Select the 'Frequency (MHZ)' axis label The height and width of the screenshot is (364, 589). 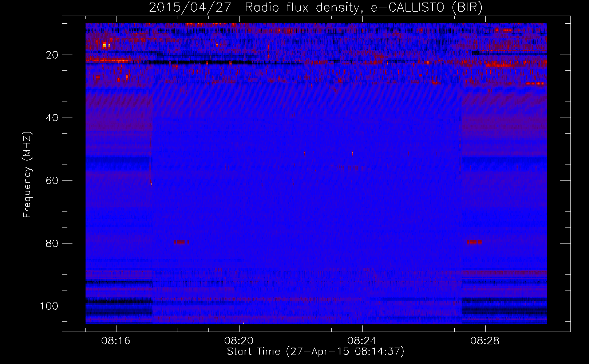coord(27,175)
